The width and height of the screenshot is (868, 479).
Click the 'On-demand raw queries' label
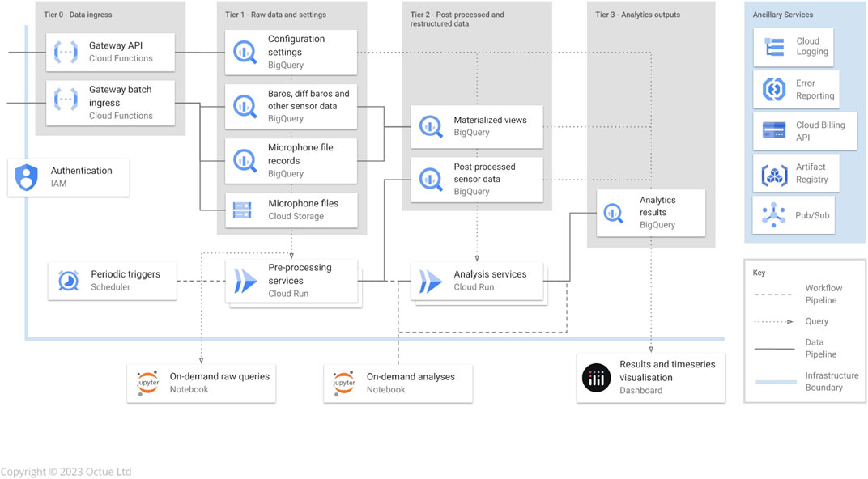pyautogui.click(x=219, y=376)
